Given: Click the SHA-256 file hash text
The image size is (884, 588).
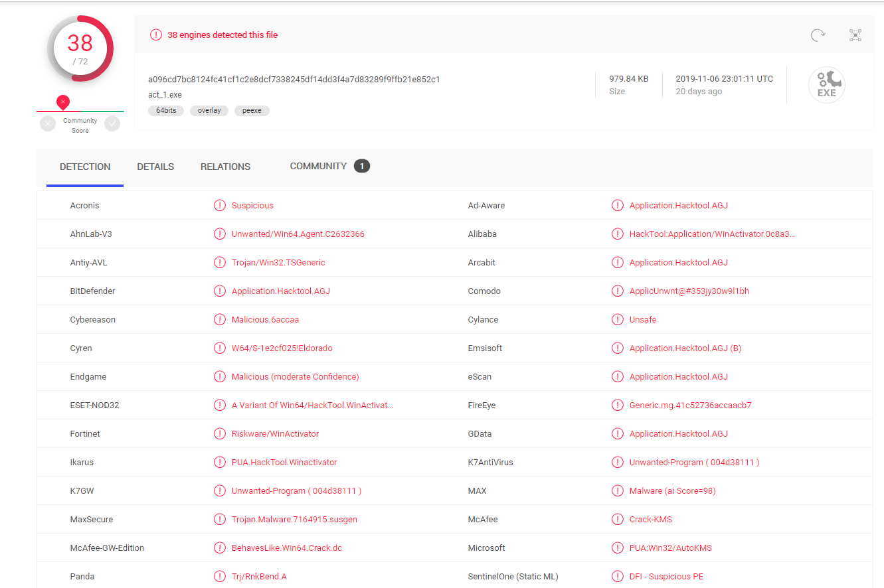Looking at the screenshot, I should tap(294, 79).
